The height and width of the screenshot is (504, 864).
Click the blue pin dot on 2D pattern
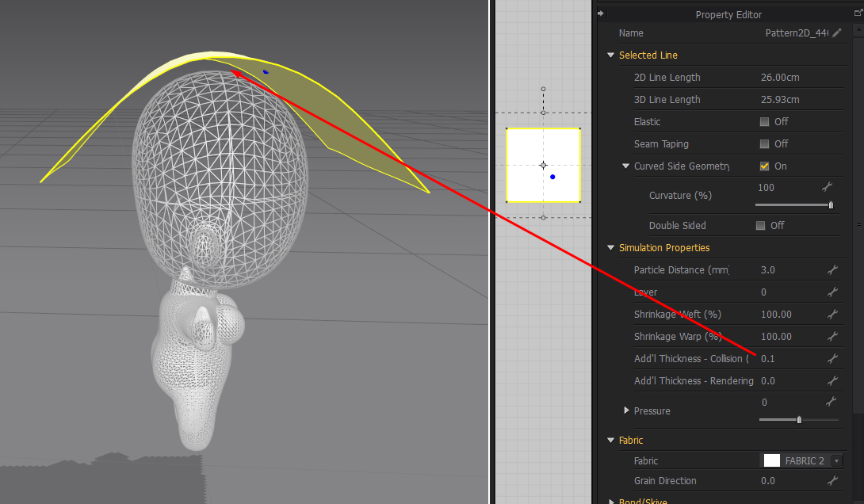[x=552, y=177]
